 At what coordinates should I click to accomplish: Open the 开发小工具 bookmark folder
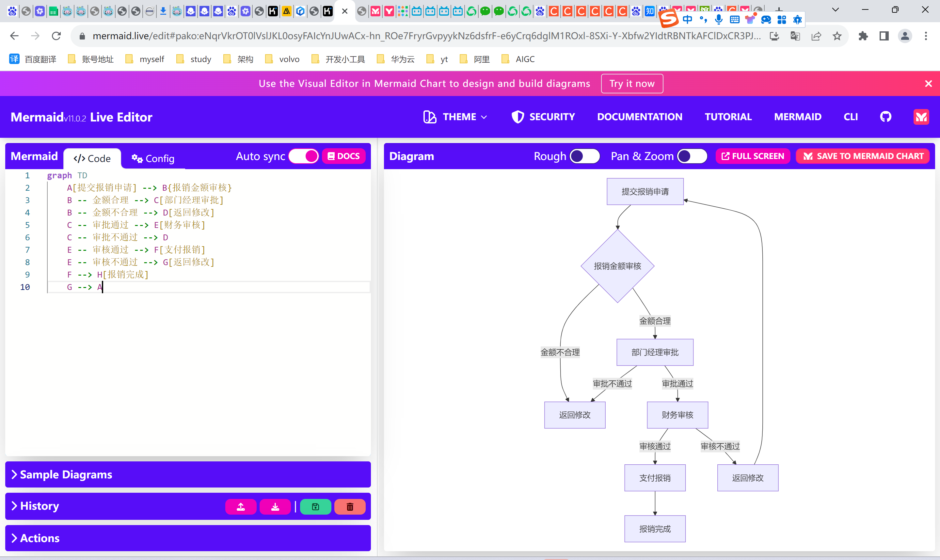pyautogui.click(x=338, y=59)
